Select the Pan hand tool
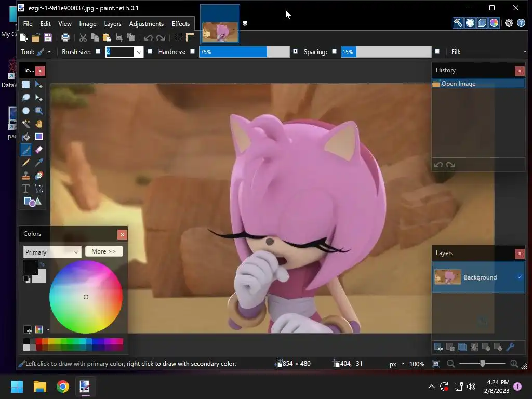This screenshot has width=532, height=399. coord(38,124)
